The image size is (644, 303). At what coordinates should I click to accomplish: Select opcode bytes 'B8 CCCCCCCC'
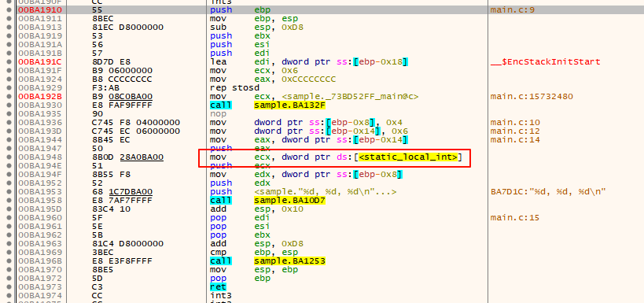click(x=123, y=79)
